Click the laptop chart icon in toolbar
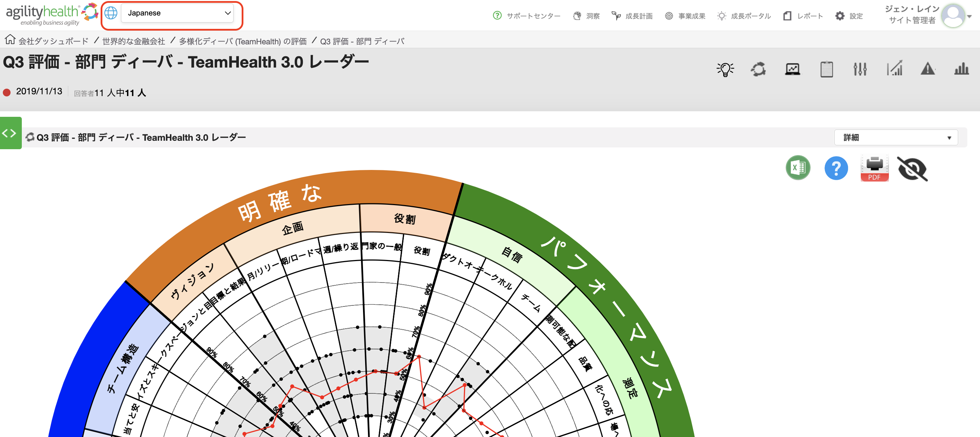The image size is (980, 437). pos(793,69)
